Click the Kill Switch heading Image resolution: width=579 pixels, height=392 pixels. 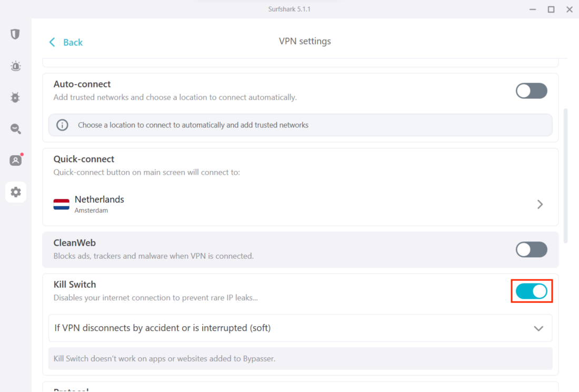click(75, 285)
